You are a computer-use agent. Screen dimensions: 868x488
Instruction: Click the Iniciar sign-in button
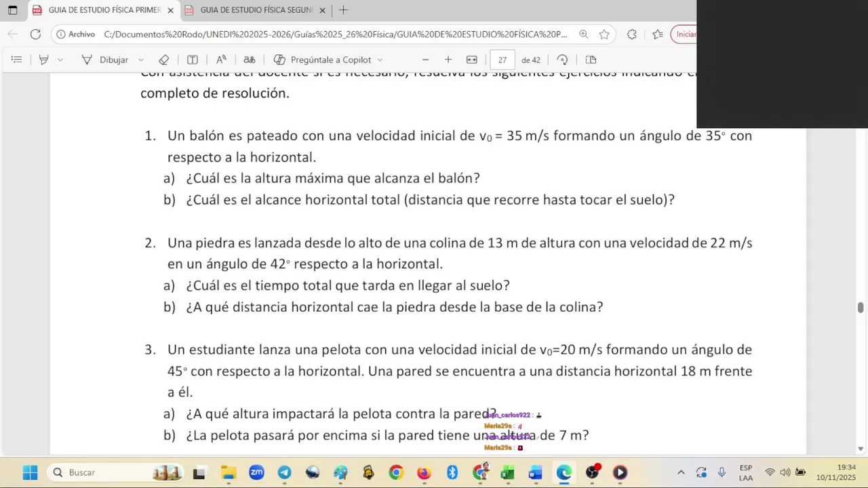click(x=684, y=34)
